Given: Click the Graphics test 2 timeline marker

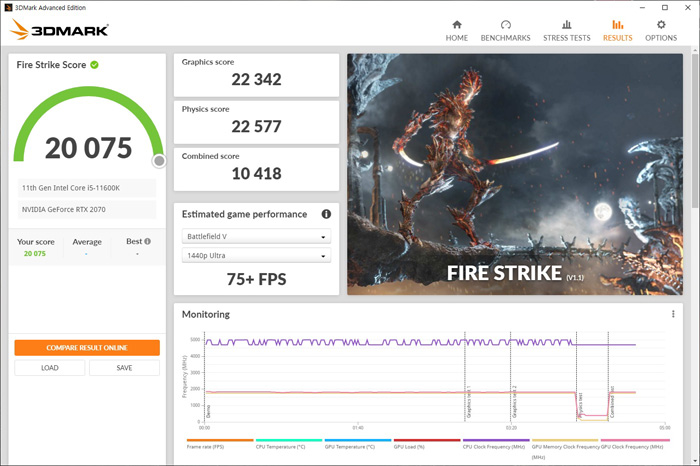Looking at the screenshot, I should click(514, 402).
